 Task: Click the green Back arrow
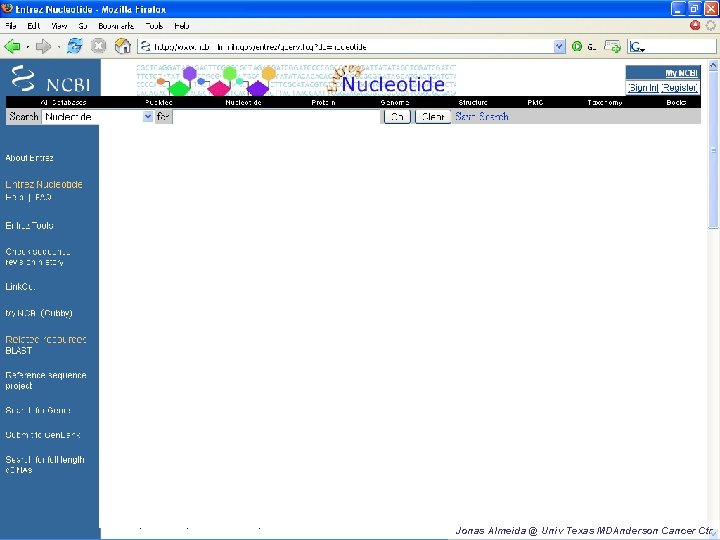[12, 46]
